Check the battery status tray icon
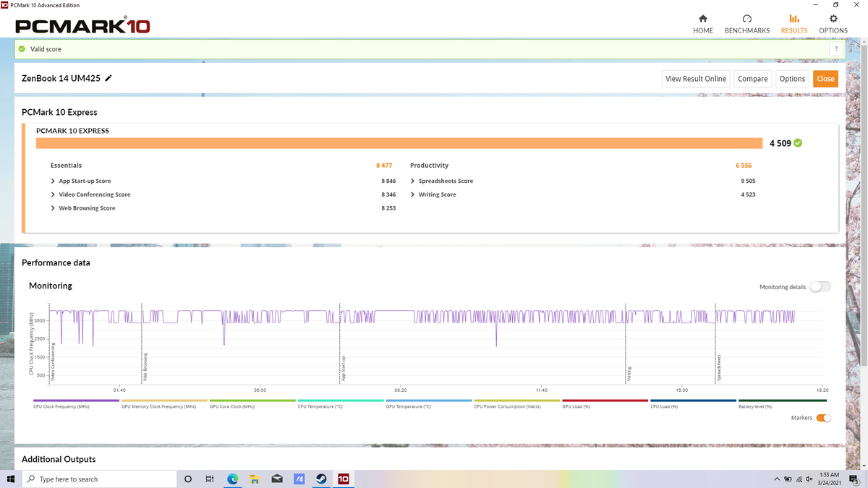868x488 pixels. click(x=788, y=479)
